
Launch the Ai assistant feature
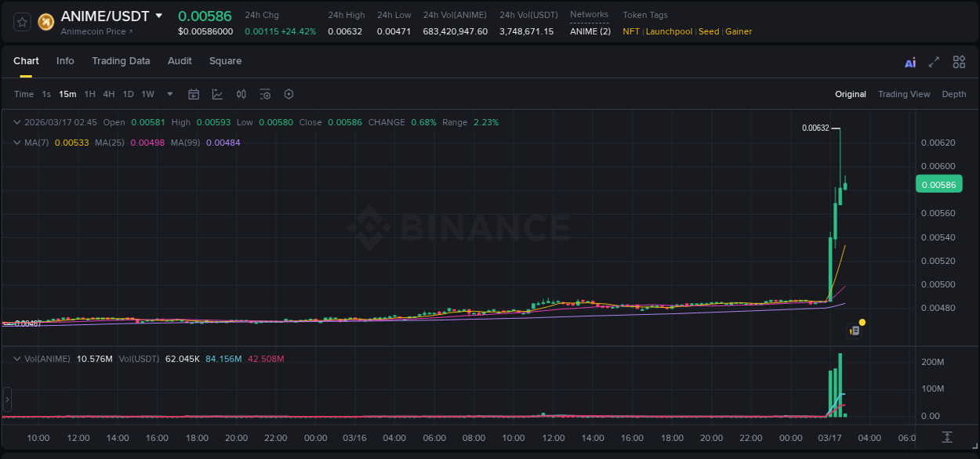click(909, 61)
